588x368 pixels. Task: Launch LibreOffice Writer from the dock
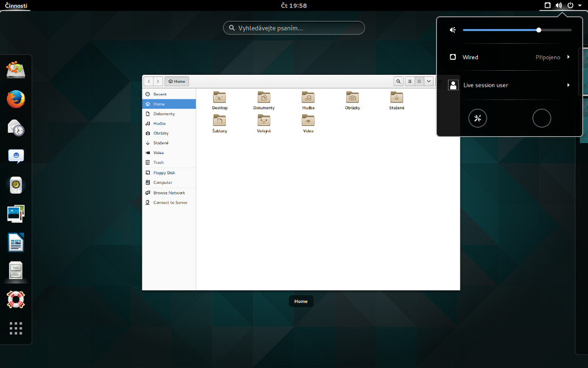16,242
